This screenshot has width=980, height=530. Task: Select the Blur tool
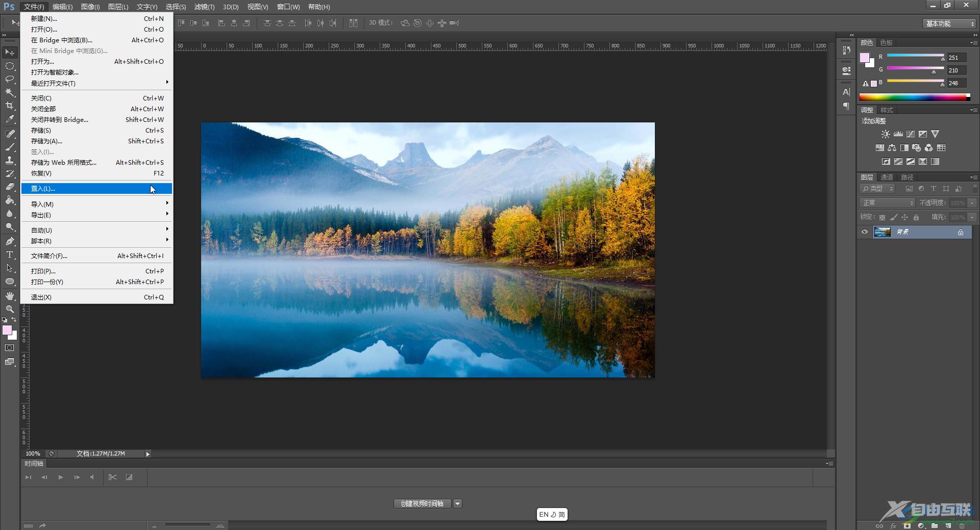pos(10,213)
